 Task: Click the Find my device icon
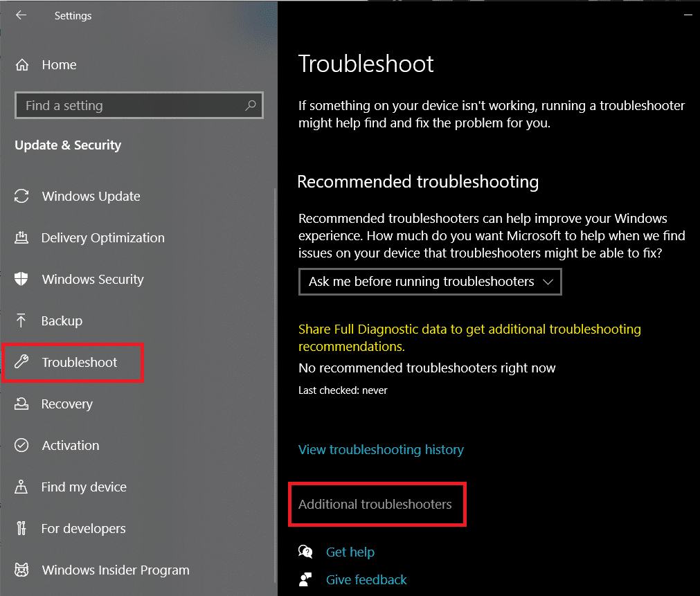coord(21,487)
